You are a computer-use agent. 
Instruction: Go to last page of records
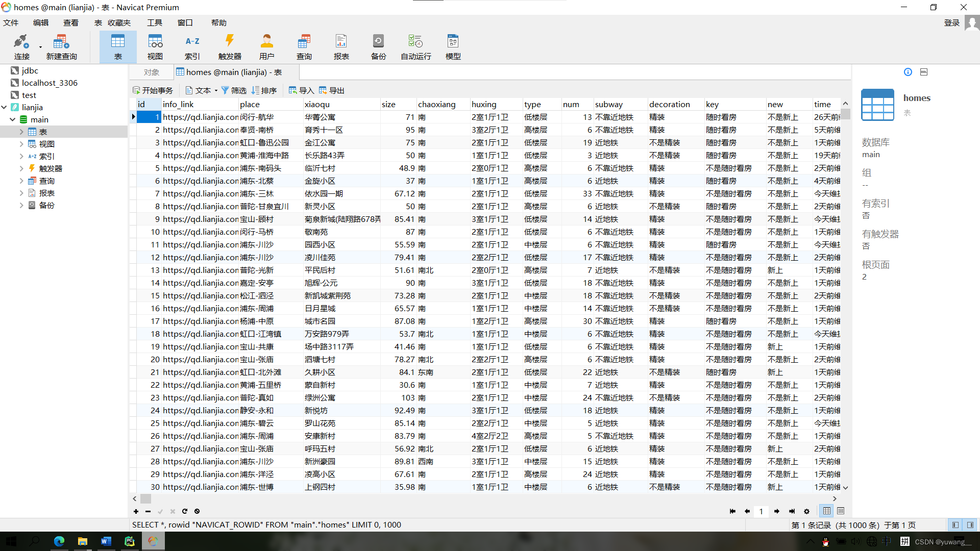pyautogui.click(x=792, y=511)
